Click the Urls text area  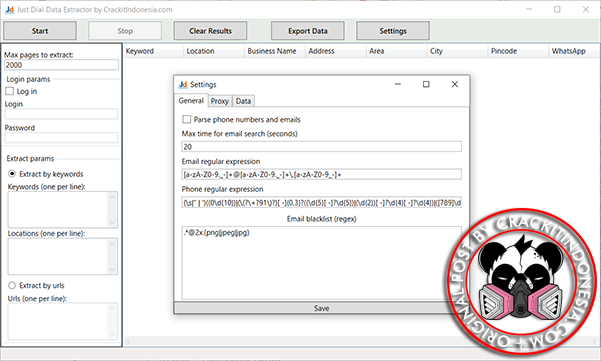coord(57,321)
